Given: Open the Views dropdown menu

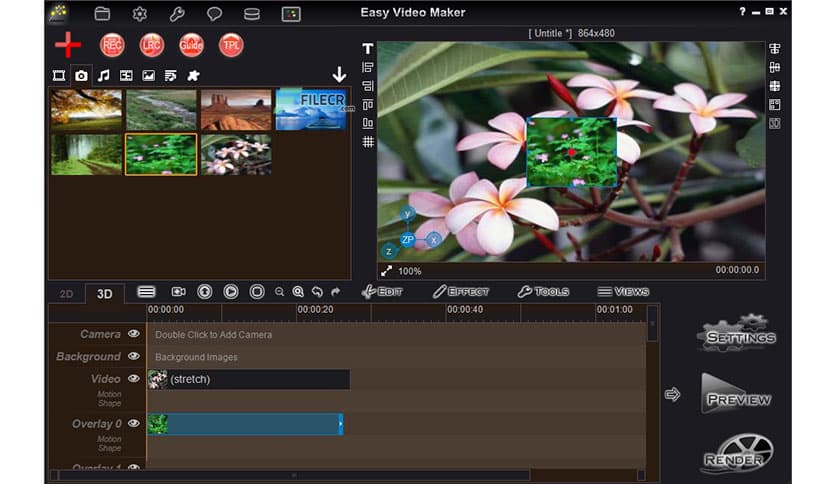Looking at the screenshot, I should pyautogui.click(x=623, y=292).
